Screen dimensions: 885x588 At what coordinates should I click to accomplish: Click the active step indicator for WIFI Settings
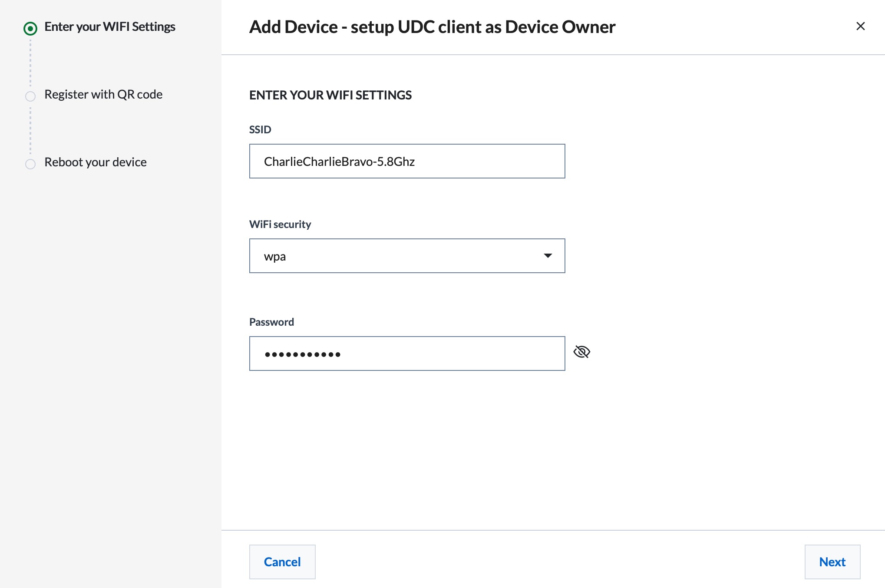(30, 29)
